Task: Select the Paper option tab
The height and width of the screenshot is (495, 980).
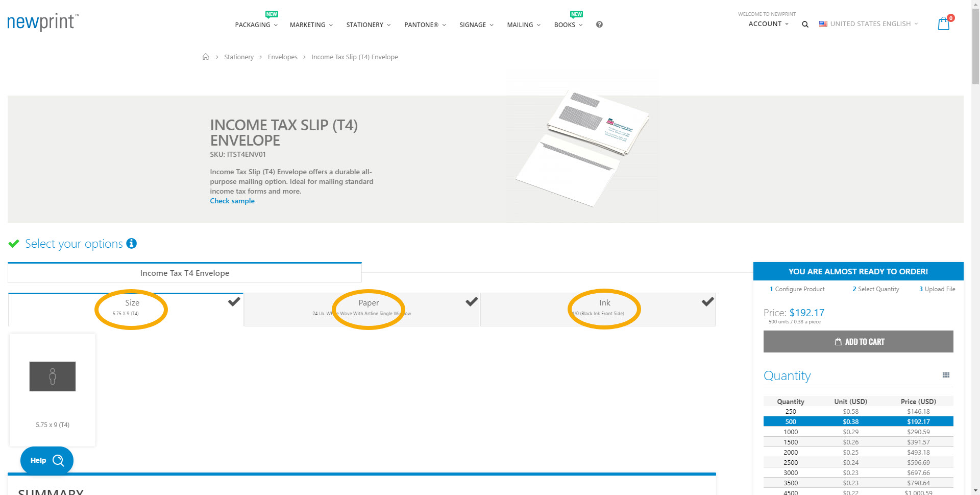Action: (x=361, y=310)
